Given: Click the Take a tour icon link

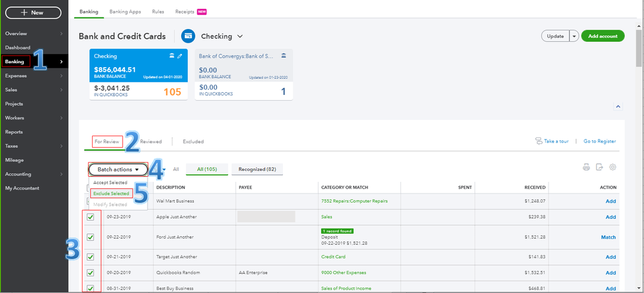Looking at the screenshot, I should [538, 141].
